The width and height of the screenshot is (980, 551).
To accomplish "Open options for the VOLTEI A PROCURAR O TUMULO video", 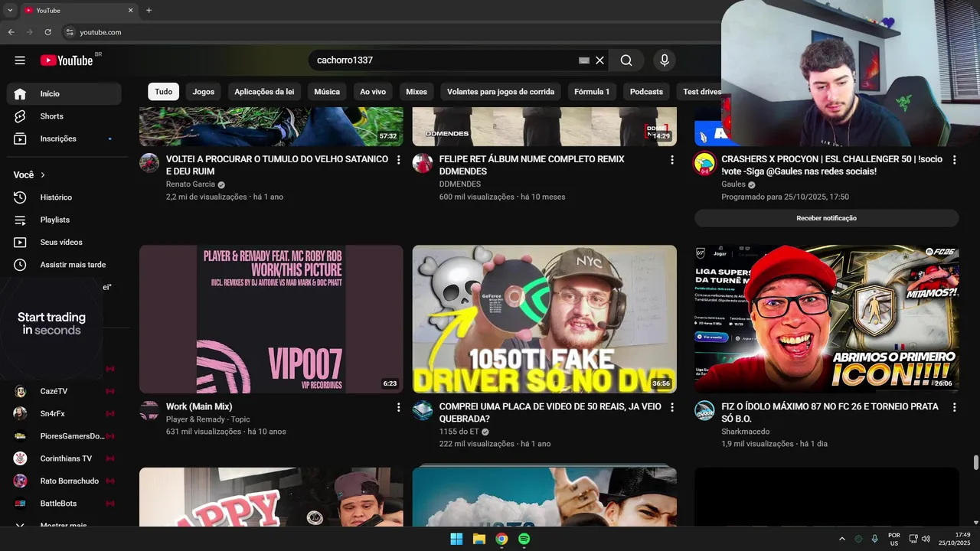I will tap(398, 160).
